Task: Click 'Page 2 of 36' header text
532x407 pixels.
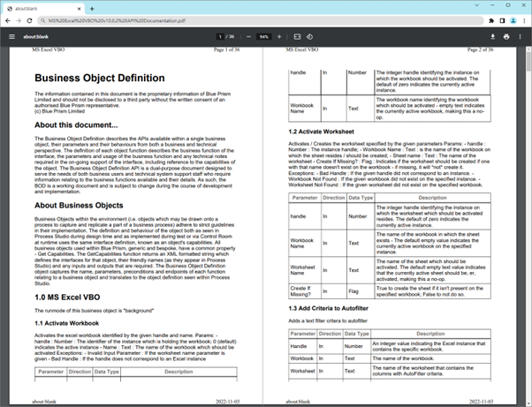Action: [480, 49]
